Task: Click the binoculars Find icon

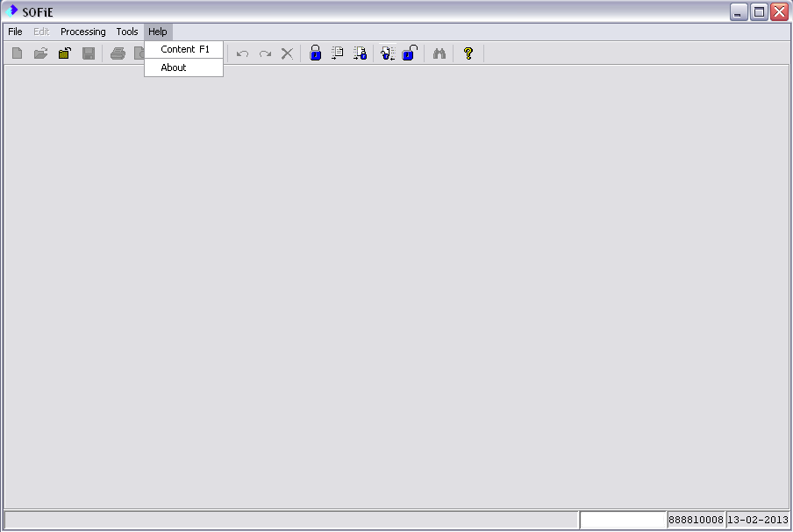Action: tap(439, 53)
